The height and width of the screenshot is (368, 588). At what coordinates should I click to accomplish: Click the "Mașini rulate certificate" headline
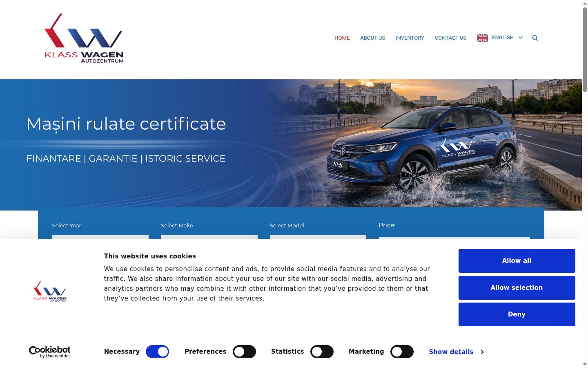click(x=126, y=124)
